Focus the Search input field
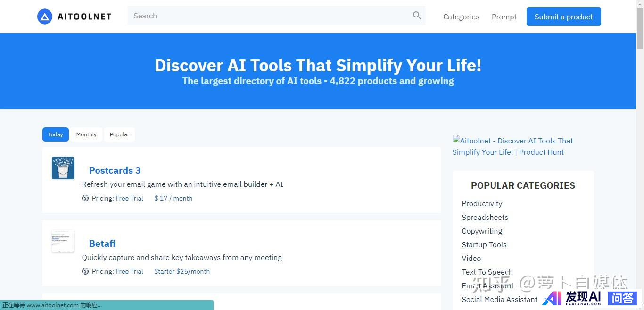644x310 pixels. click(269, 16)
